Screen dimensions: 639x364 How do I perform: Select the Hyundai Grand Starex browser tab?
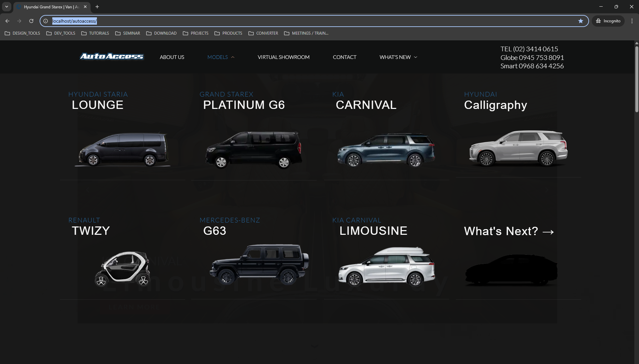coord(52,7)
